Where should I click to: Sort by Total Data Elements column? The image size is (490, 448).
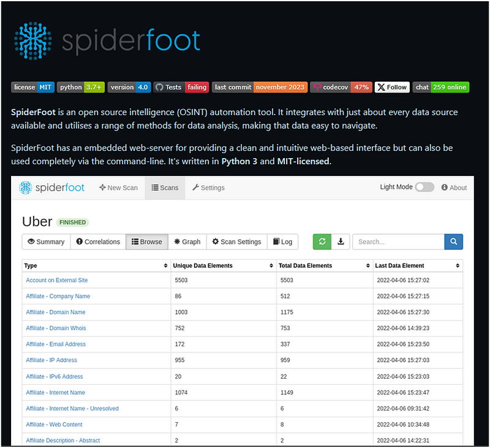(x=325, y=265)
